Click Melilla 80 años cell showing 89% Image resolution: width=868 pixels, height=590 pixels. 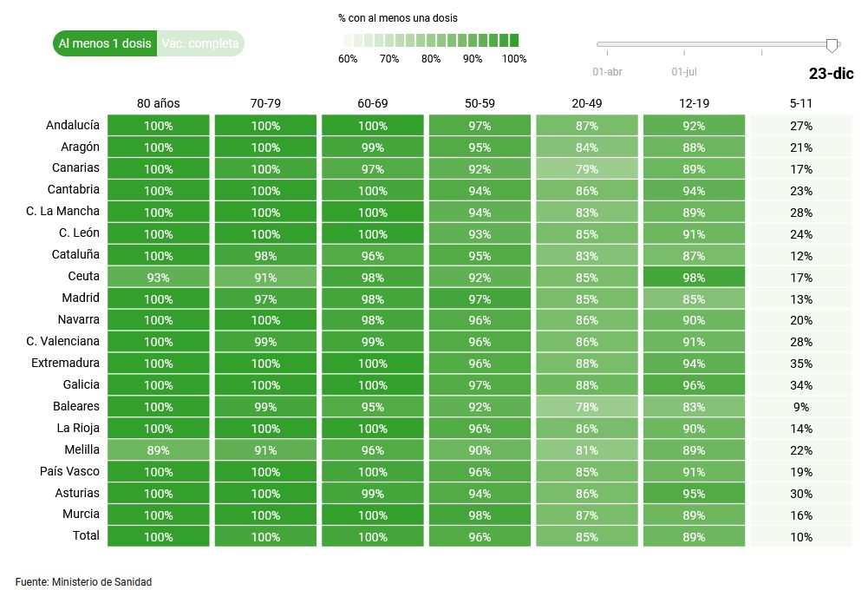[x=159, y=450]
